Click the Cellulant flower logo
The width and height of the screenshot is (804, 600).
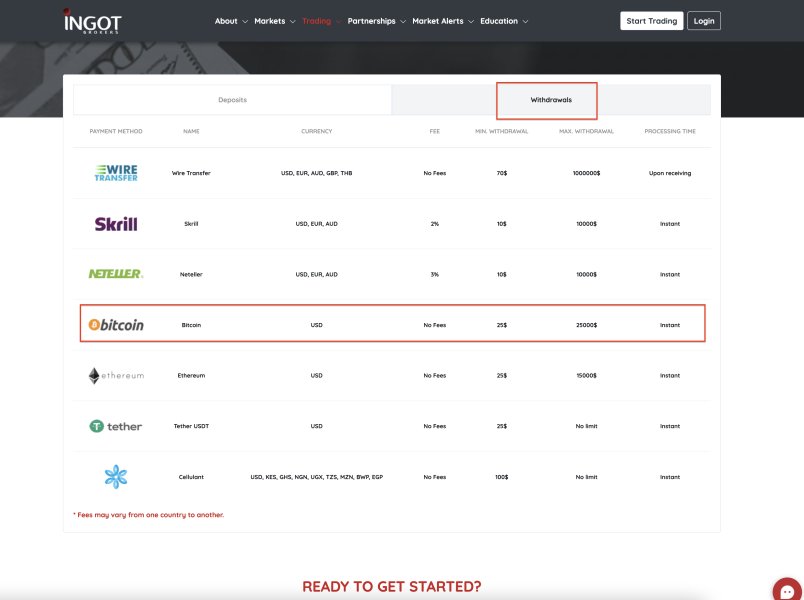coord(116,476)
